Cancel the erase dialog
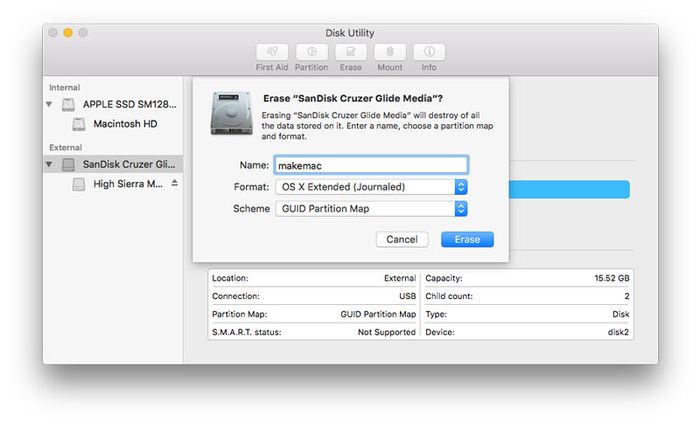 pos(402,240)
